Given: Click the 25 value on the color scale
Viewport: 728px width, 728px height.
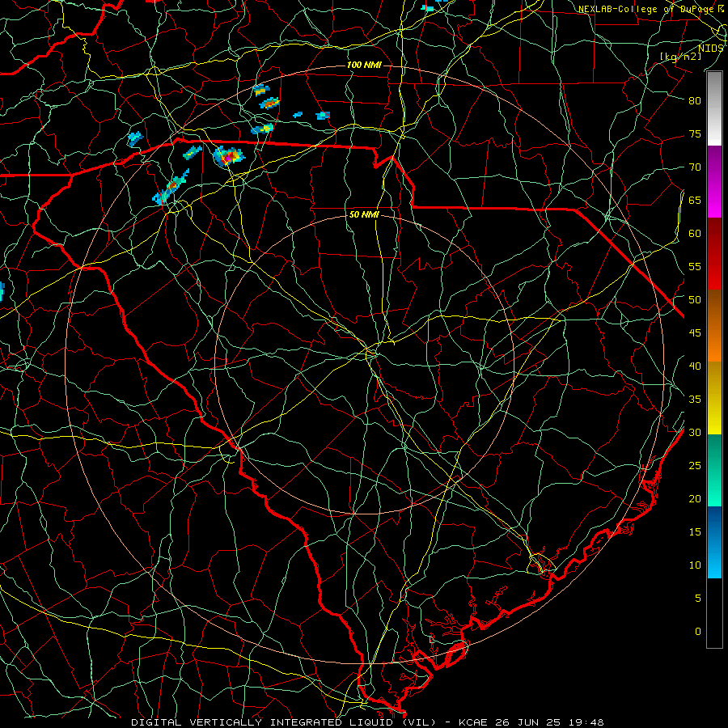Looking at the screenshot, I should click(695, 466).
